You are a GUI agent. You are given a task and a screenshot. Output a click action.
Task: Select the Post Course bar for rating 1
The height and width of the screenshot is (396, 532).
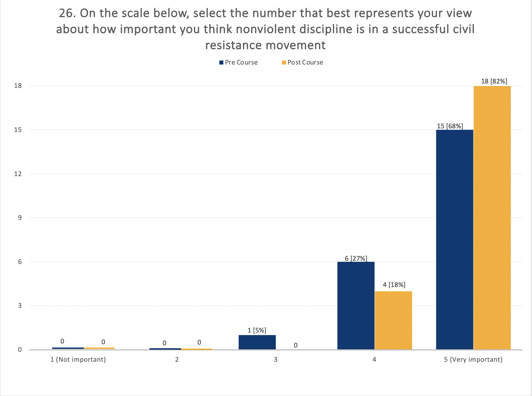point(99,348)
